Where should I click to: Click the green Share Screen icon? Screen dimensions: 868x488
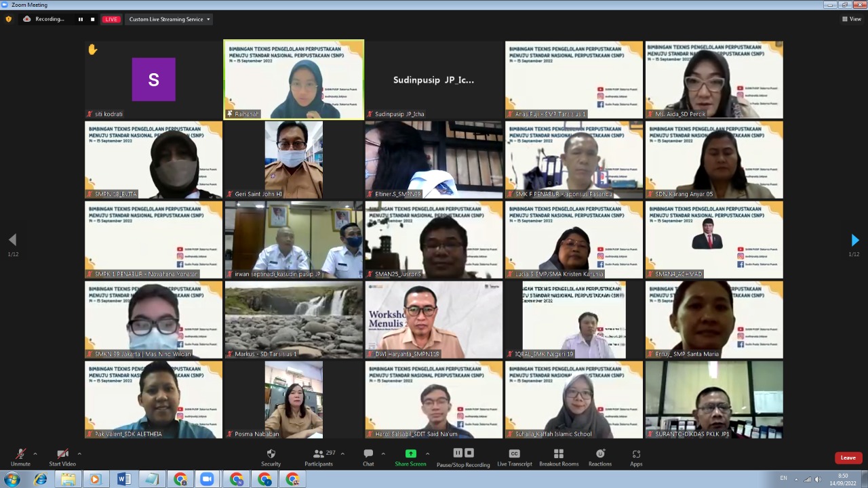coord(410,453)
